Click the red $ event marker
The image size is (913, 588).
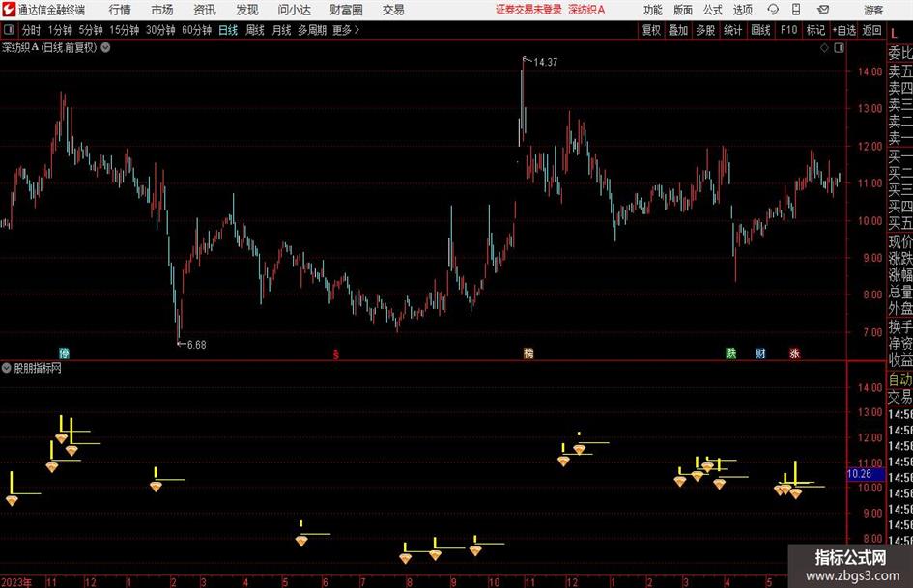[335, 354]
